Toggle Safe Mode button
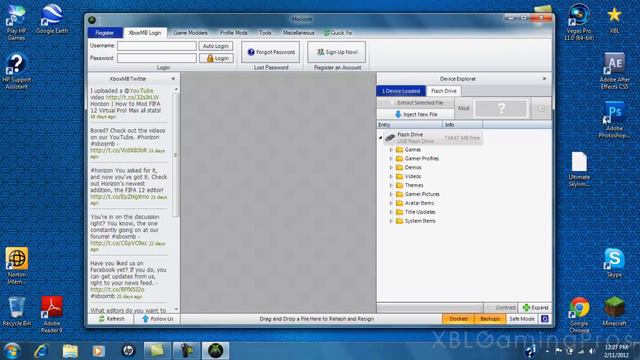 (x=522, y=319)
